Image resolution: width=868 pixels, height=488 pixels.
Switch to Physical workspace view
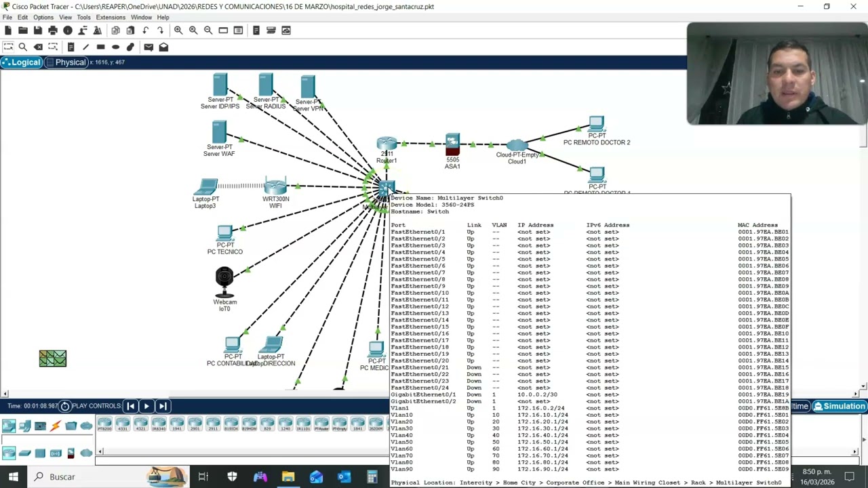pyautogui.click(x=66, y=62)
